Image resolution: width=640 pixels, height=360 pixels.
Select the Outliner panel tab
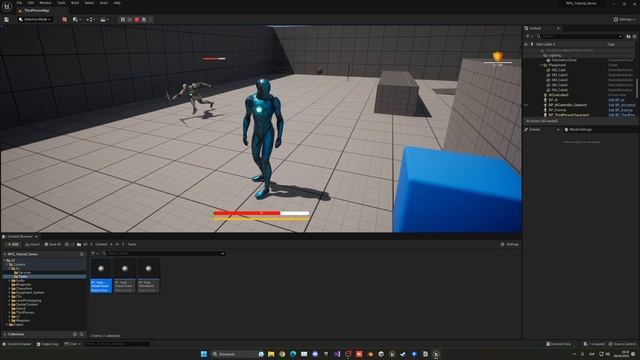[x=535, y=28]
